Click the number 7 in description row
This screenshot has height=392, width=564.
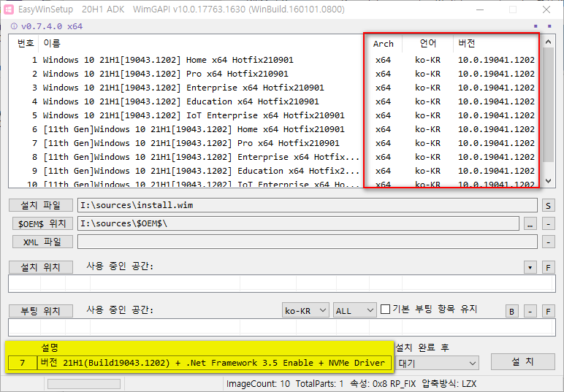[23, 363]
